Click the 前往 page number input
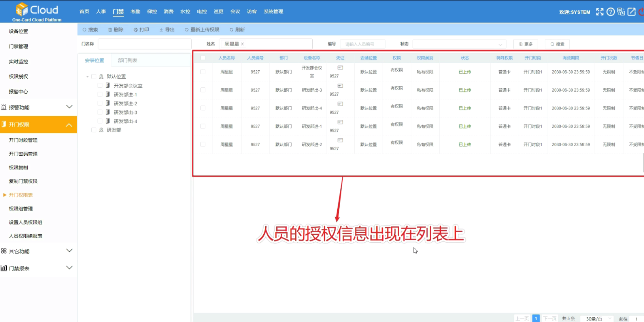Image resolution: width=644 pixels, height=322 pixels. click(636, 318)
